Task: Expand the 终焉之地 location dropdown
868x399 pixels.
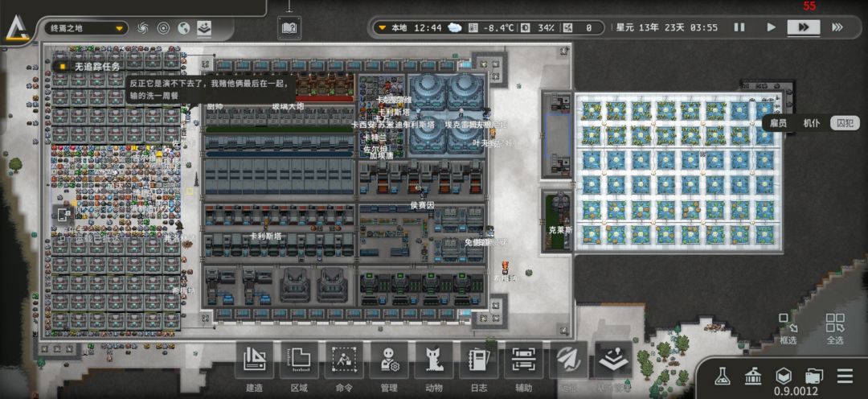Action: [86, 27]
